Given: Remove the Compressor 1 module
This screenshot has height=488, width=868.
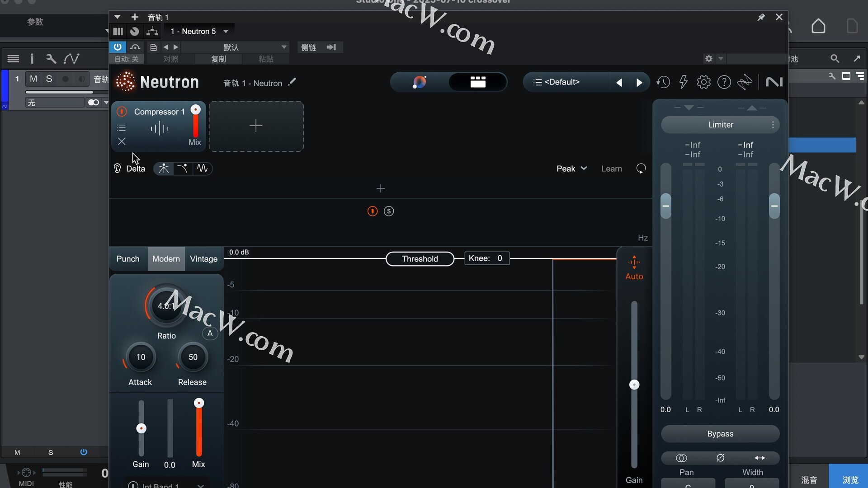Looking at the screenshot, I should click(x=122, y=141).
